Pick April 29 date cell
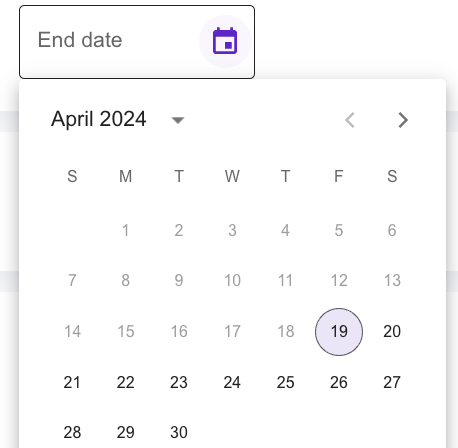The width and height of the screenshot is (458, 448). 125,432
